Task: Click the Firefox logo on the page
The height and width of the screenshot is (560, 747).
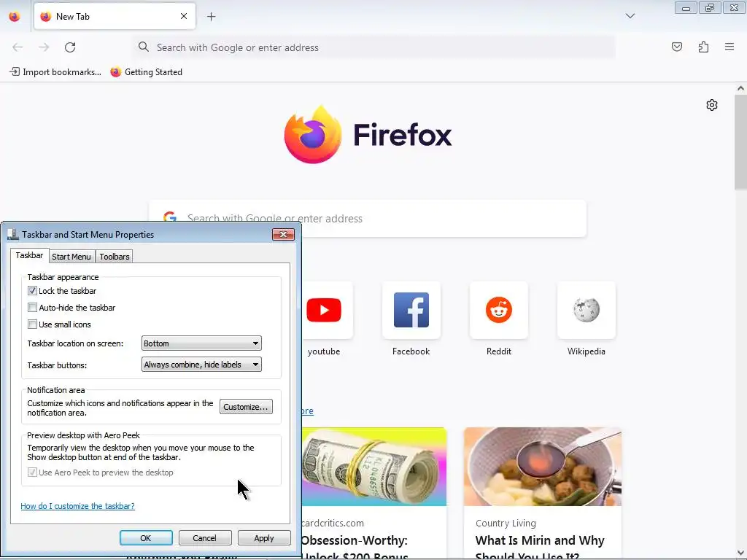Action: [312, 134]
